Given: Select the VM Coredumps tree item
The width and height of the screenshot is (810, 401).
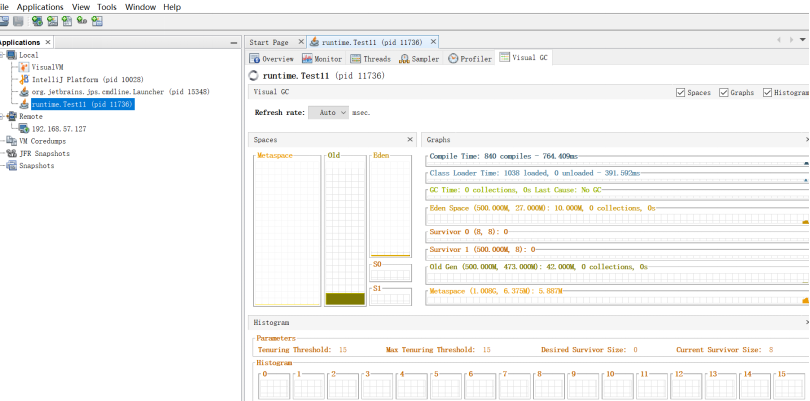Looking at the screenshot, I should 42,141.
